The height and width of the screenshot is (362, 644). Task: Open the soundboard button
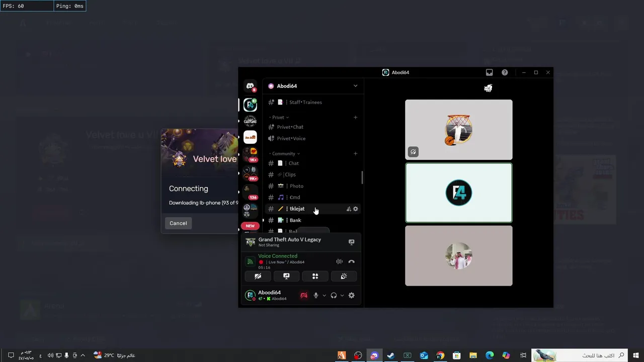point(344,276)
